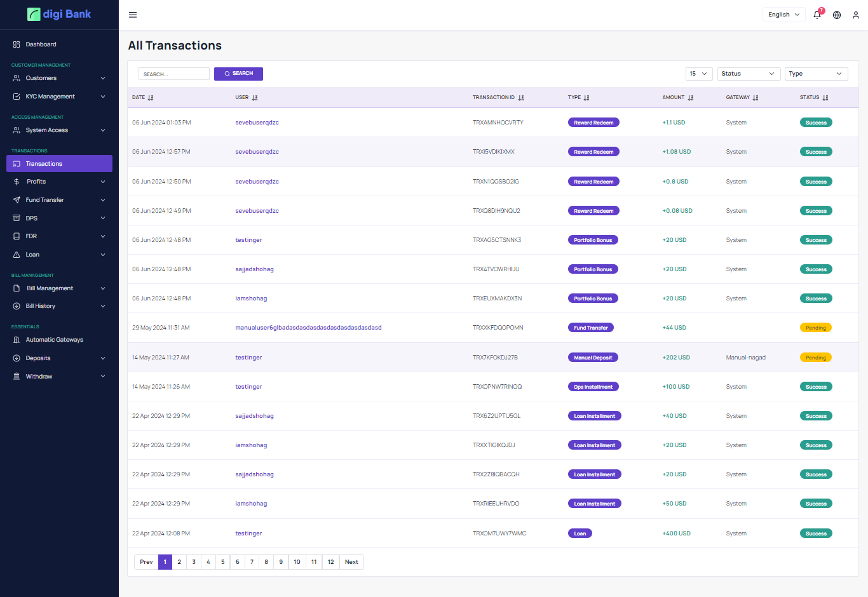Sort table by Status sort icon
The height and width of the screenshot is (597, 868).
tap(825, 98)
